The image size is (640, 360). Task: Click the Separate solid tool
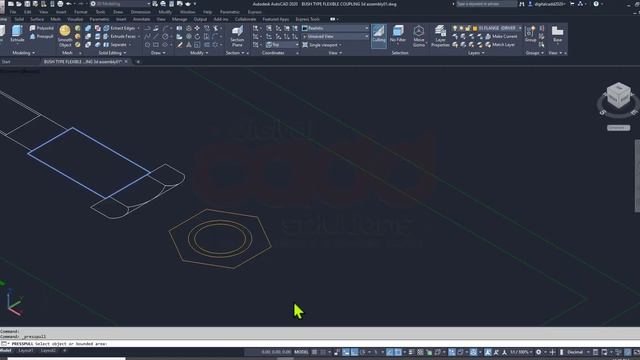click(115, 44)
